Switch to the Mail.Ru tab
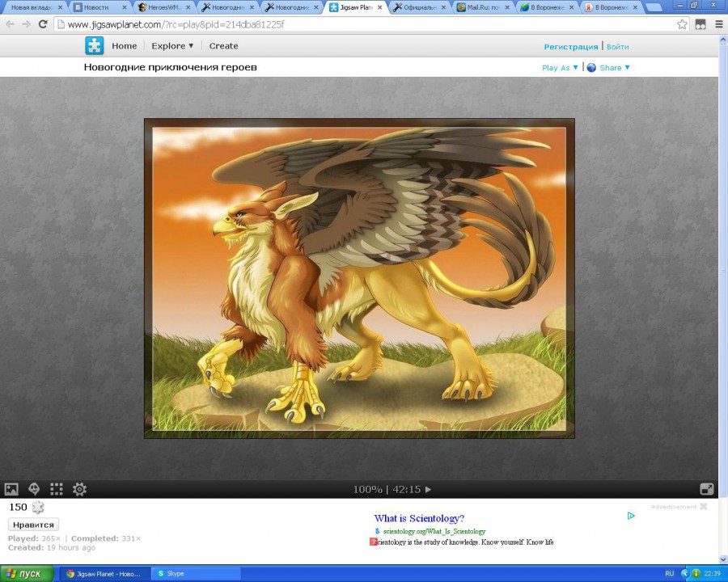 [x=483, y=7]
